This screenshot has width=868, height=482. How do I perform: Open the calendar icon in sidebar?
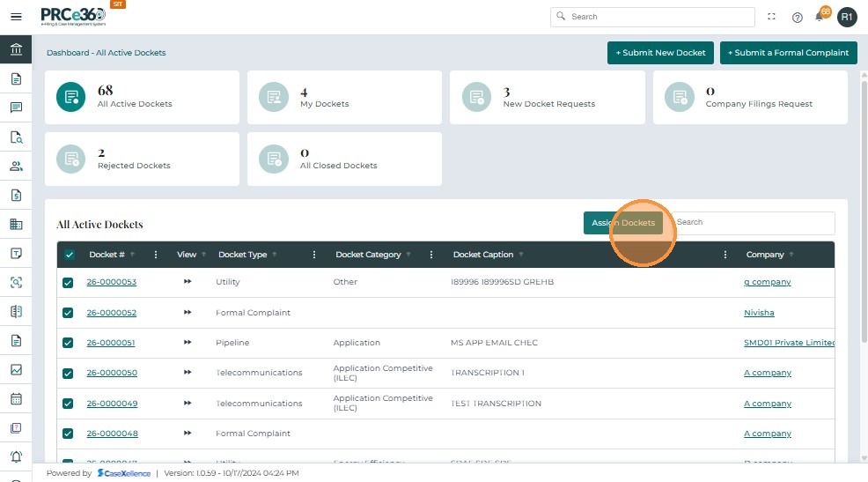[16, 398]
